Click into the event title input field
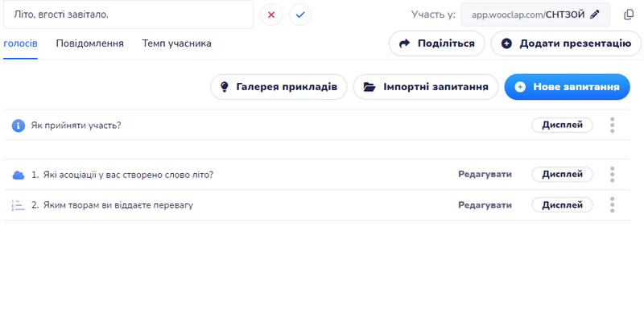This screenshot has height=314, width=644. (x=128, y=14)
